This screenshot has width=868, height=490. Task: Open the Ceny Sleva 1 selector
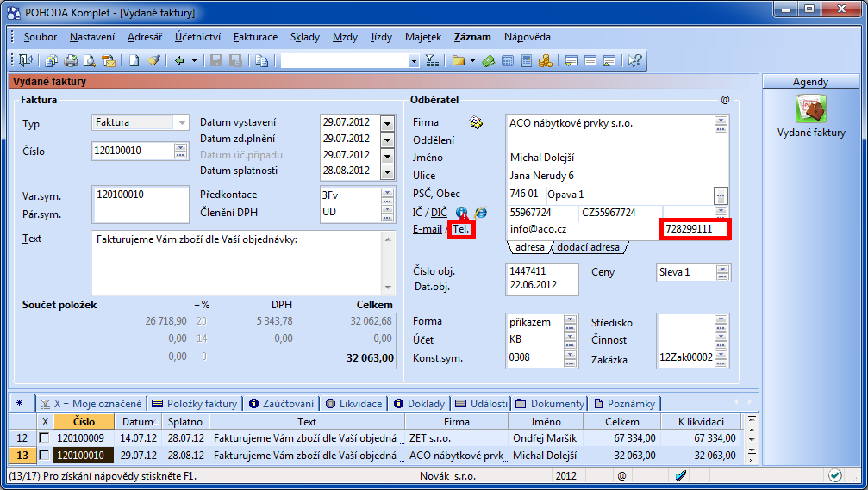tap(722, 271)
